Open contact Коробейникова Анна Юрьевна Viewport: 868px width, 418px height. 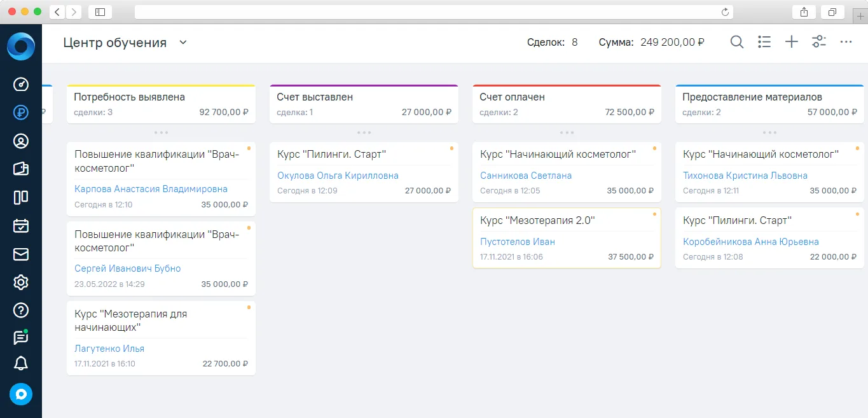pos(751,242)
